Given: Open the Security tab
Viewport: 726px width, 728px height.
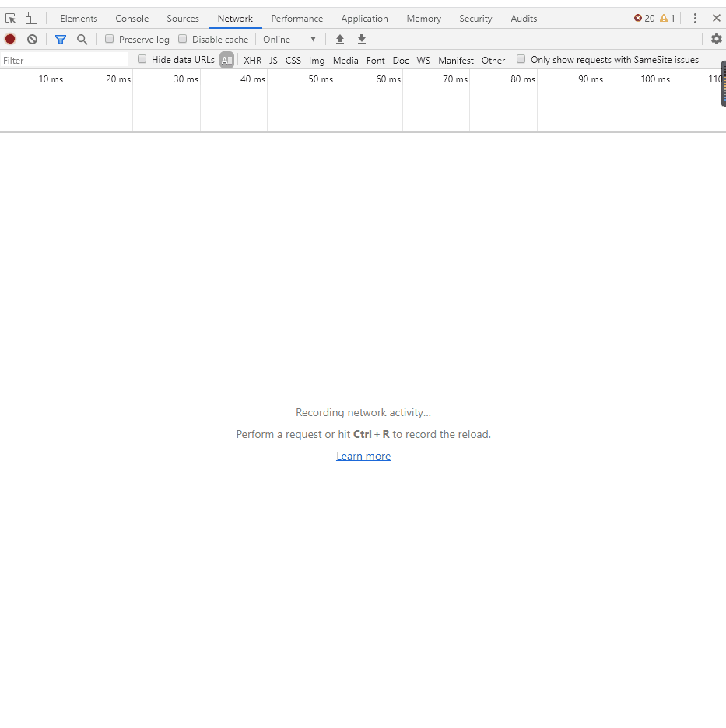Looking at the screenshot, I should tap(475, 19).
